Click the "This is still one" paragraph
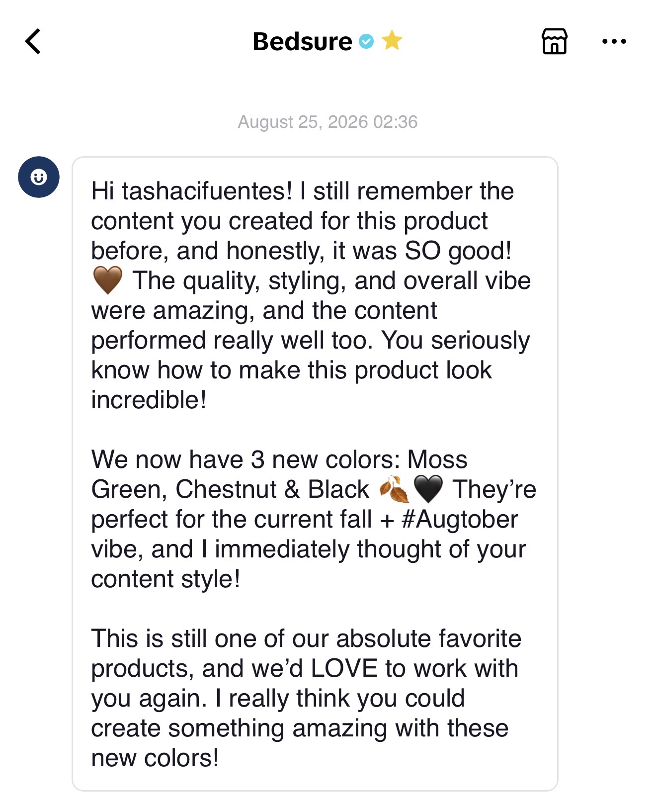The image size is (656, 812). click(306, 698)
